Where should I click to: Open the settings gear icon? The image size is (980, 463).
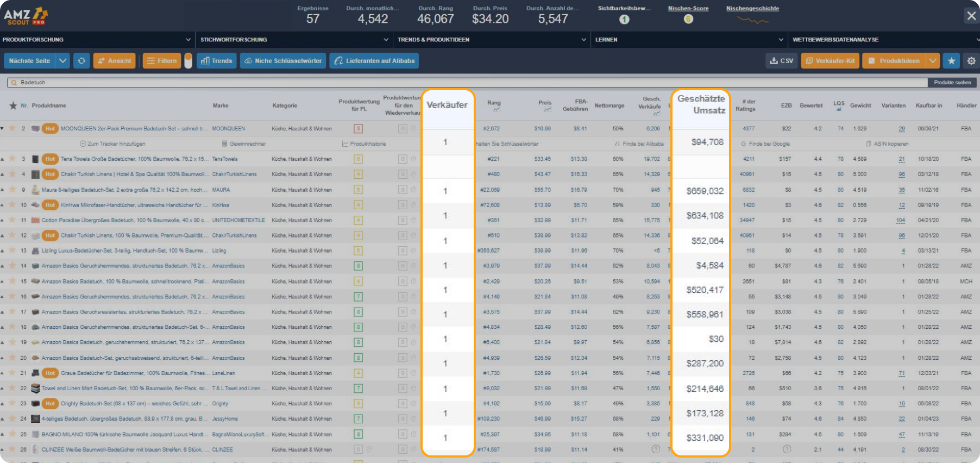971,61
